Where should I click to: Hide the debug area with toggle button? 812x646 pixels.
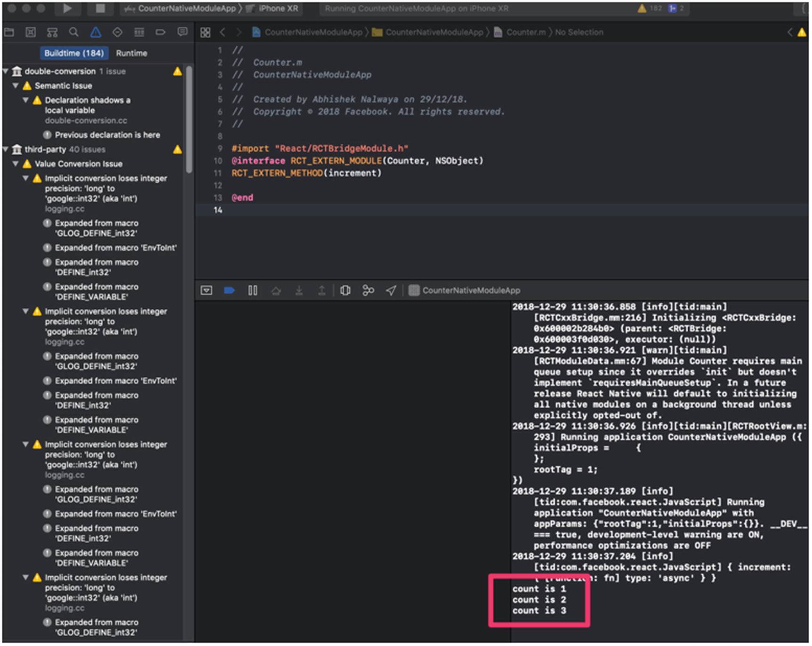206,291
